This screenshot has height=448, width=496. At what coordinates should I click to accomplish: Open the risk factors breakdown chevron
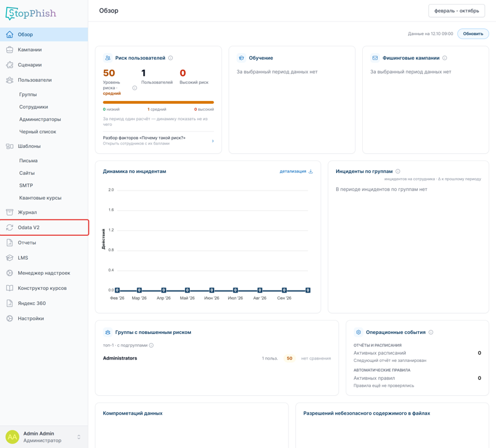click(213, 141)
